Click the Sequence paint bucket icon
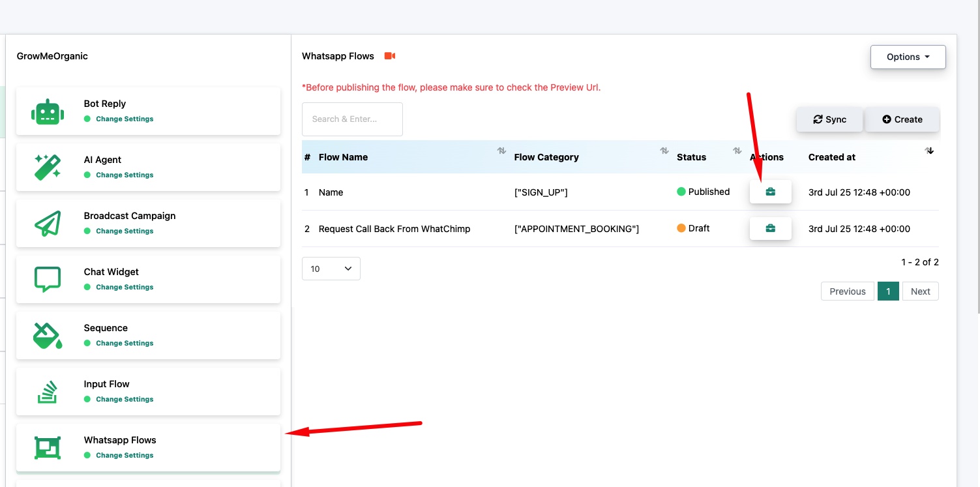This screenshot has height=487, width=980. point(48,336)
